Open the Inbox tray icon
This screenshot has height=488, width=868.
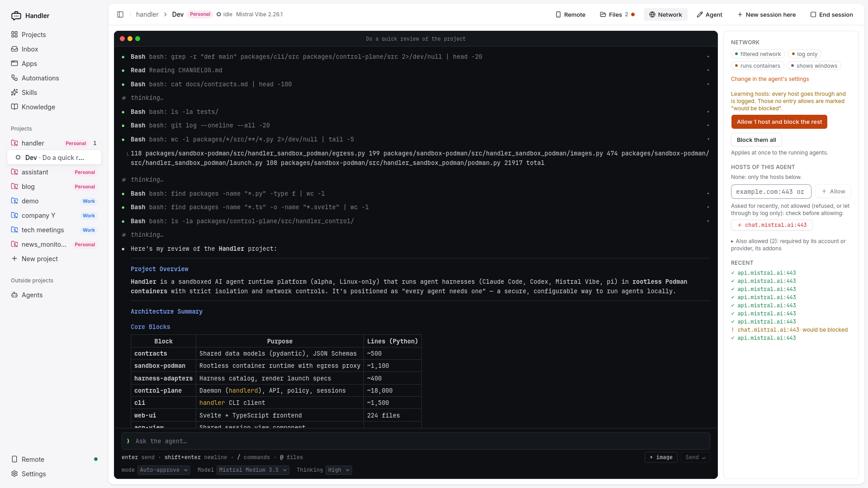14,49
